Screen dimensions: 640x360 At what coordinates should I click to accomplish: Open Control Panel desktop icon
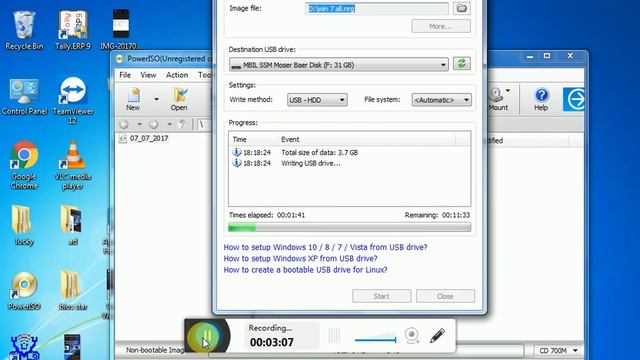(x=24, y=97)
